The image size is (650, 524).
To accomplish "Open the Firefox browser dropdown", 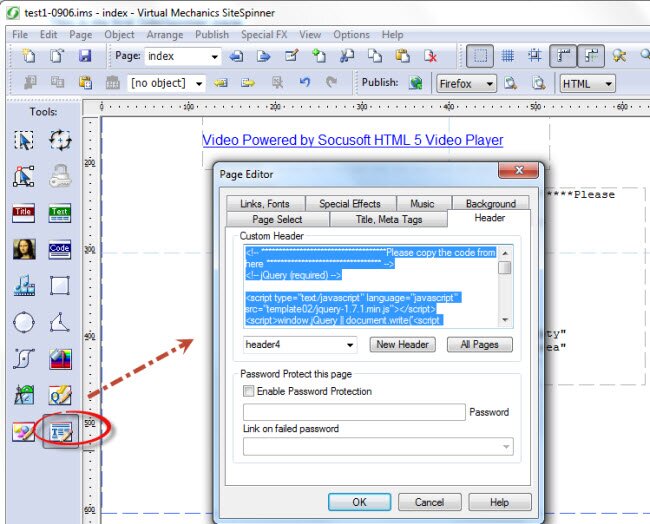I will (x=466, y=84).
